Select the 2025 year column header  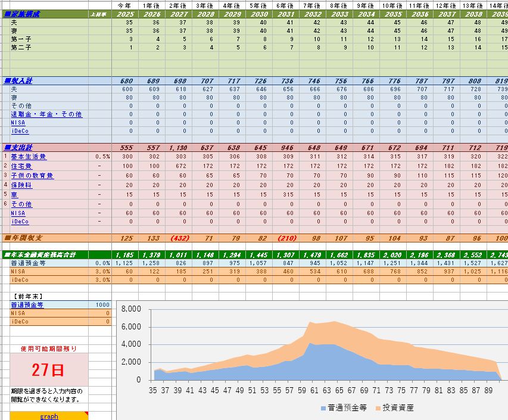[x=126, y=14]
